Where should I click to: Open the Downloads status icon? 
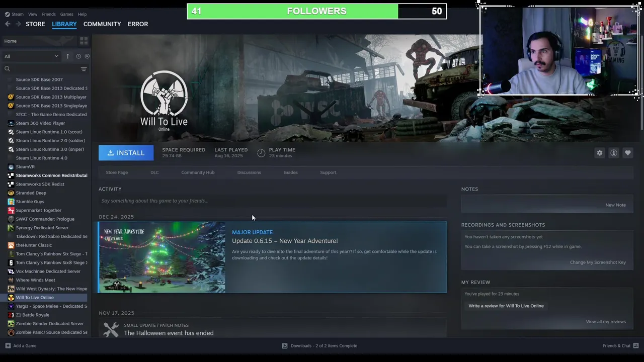285,346
